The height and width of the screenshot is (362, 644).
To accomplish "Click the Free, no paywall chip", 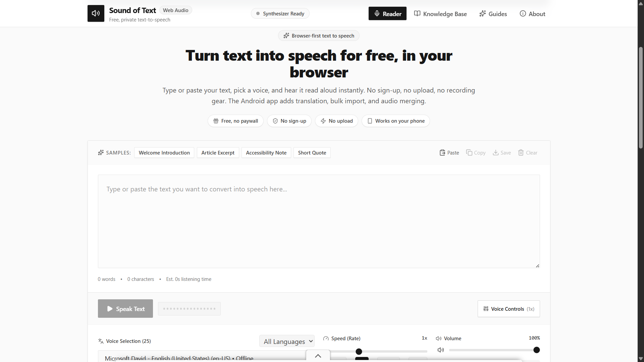I will tap(235, 121).
